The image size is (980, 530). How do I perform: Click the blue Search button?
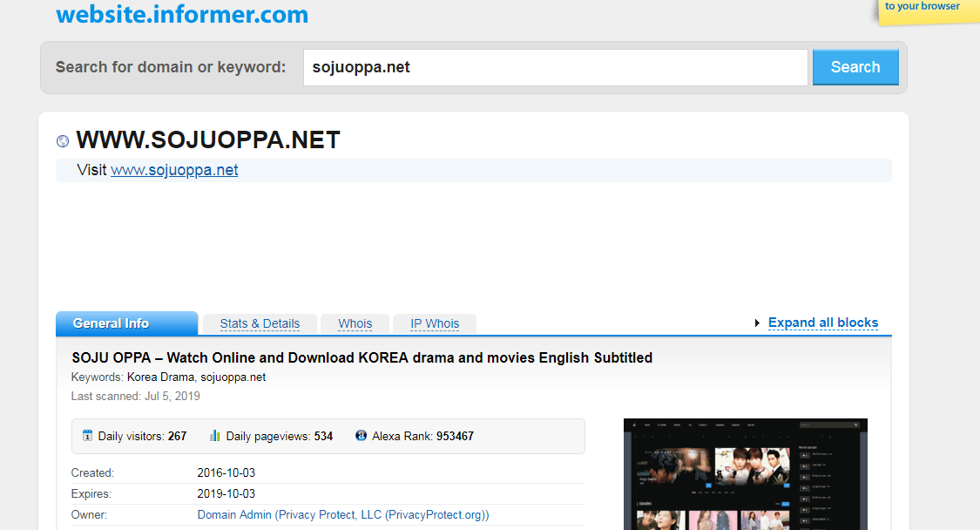point(855,67)
